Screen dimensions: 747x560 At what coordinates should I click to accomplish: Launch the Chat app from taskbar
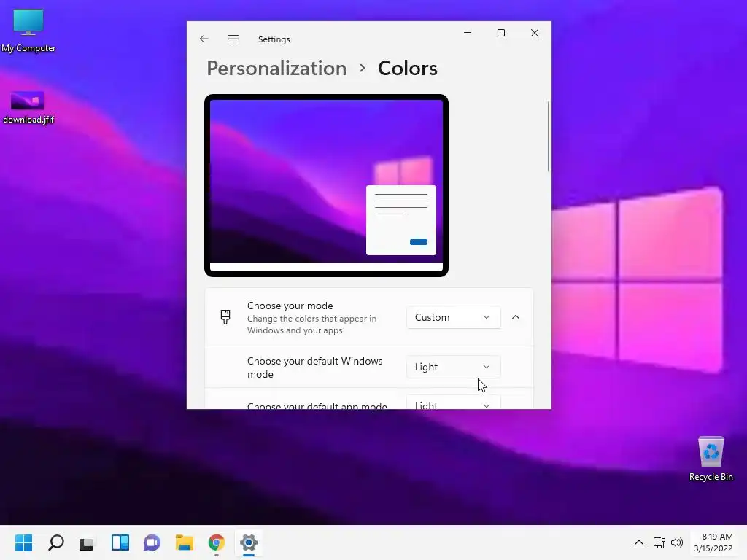point(152,542)
